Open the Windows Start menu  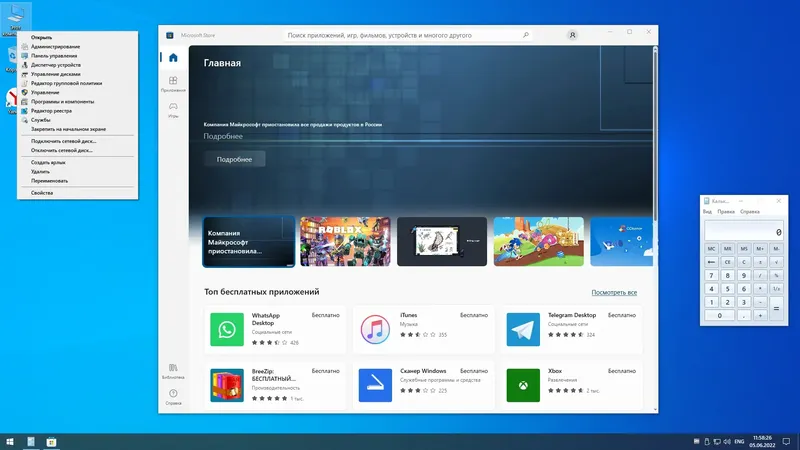point(10,442)
